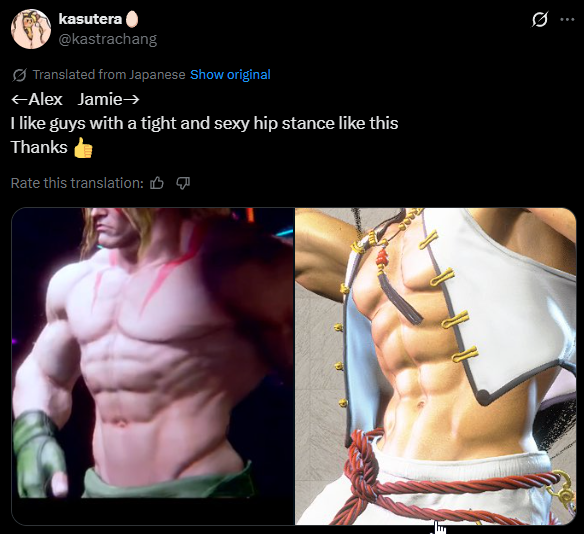The width and height of the screenshot is (584, 534).
Task: Click "Show original" to view Japanese text
Action: click(230, 74)
